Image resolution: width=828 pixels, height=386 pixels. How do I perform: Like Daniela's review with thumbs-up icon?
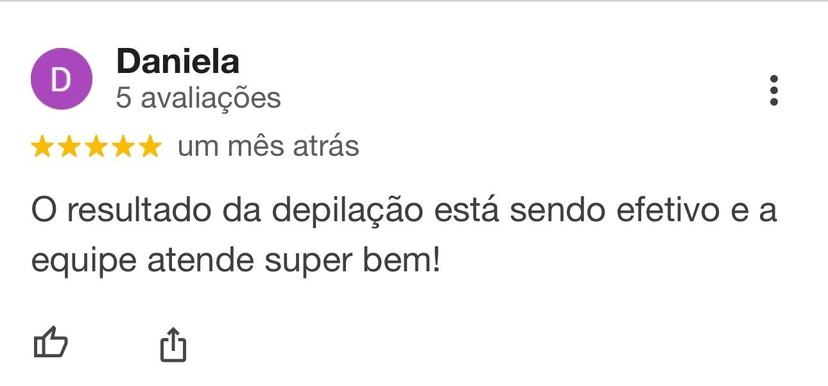(x=51, y=342)
